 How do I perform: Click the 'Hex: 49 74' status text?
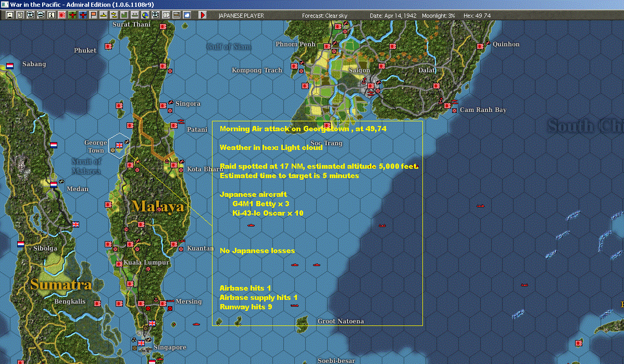coord(477,16)
